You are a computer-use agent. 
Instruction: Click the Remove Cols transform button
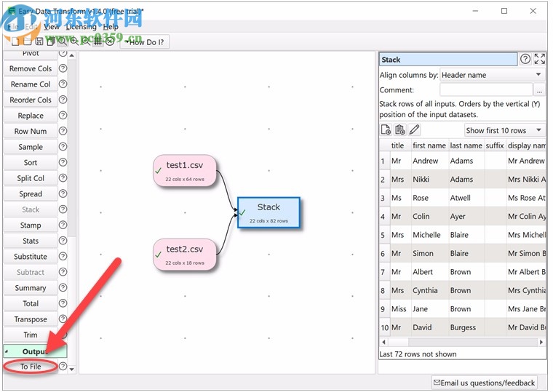[x=31, y=69]
